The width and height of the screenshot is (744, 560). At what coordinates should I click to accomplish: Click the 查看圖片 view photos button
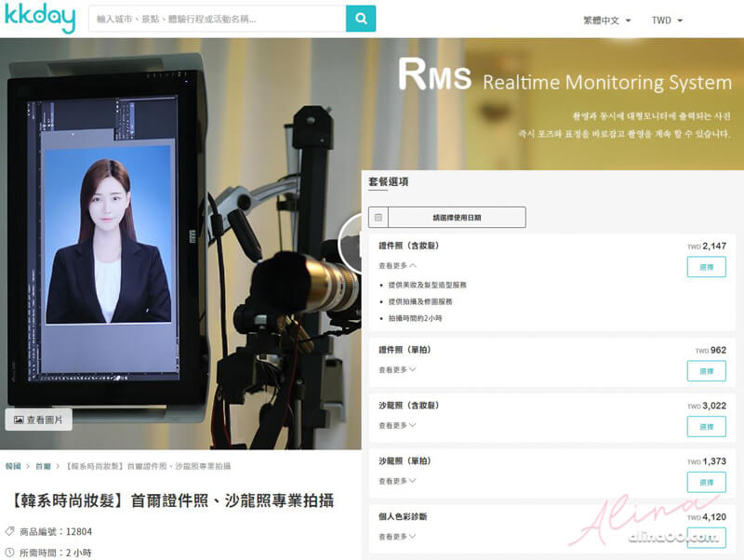[x=38, y=420]
